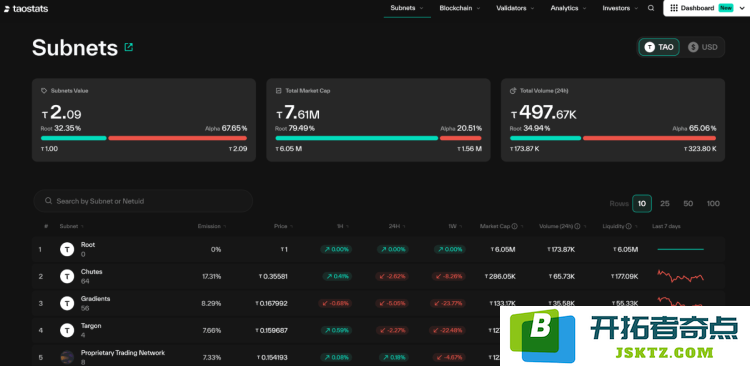
Task: Open the Analytics dropdown menu
Action: pyautogui.click(x=568, y=8)
